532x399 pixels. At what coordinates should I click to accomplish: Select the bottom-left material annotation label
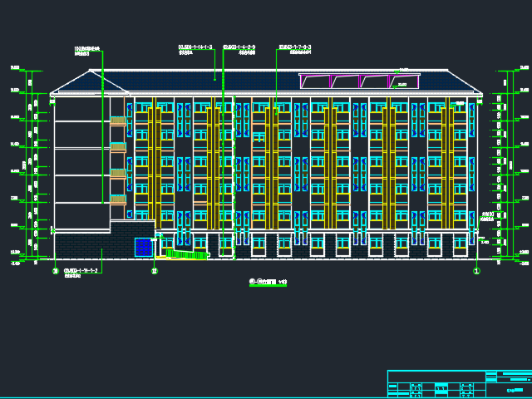(x=81, y=272)
